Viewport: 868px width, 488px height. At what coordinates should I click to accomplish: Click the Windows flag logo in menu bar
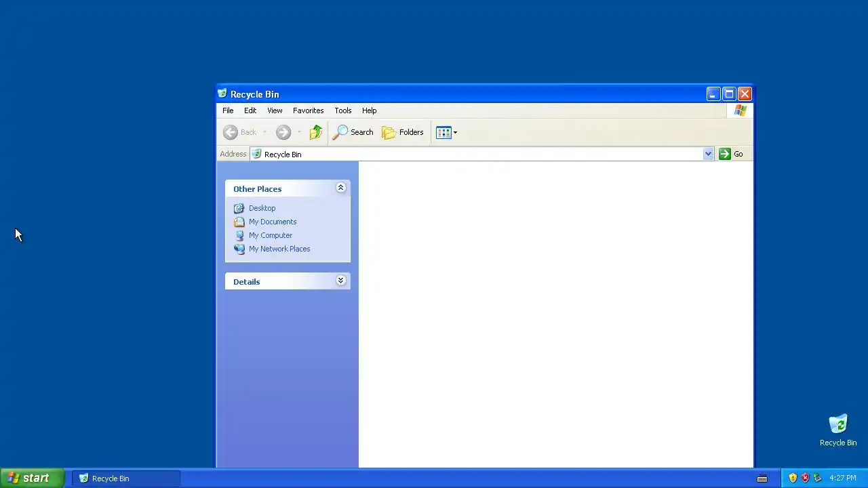pos(740,110)
